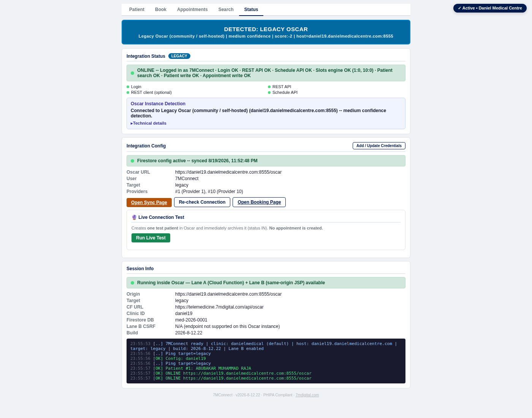Click Build value 2026-8-12.22
The image size is (532, 418).
[189, 333]
